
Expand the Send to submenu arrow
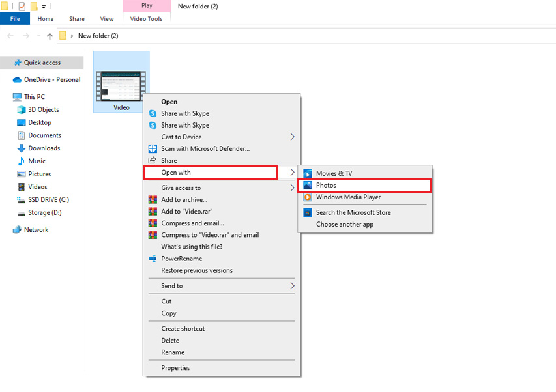pyautogui.click(x=292, y=286)
